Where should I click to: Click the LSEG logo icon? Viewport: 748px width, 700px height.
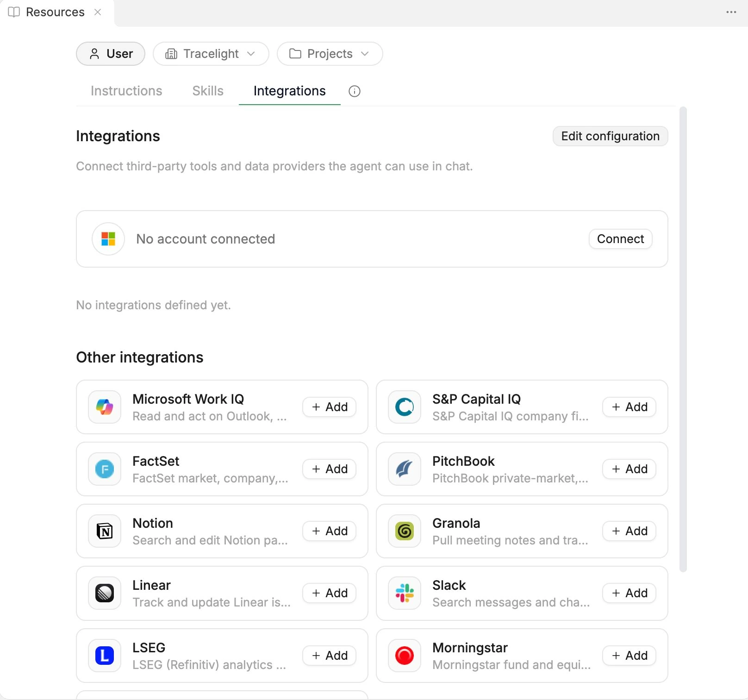pos(105,656)
